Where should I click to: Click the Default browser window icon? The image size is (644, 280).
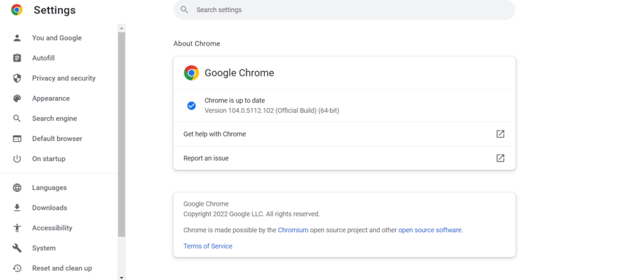tap(17, 138)
